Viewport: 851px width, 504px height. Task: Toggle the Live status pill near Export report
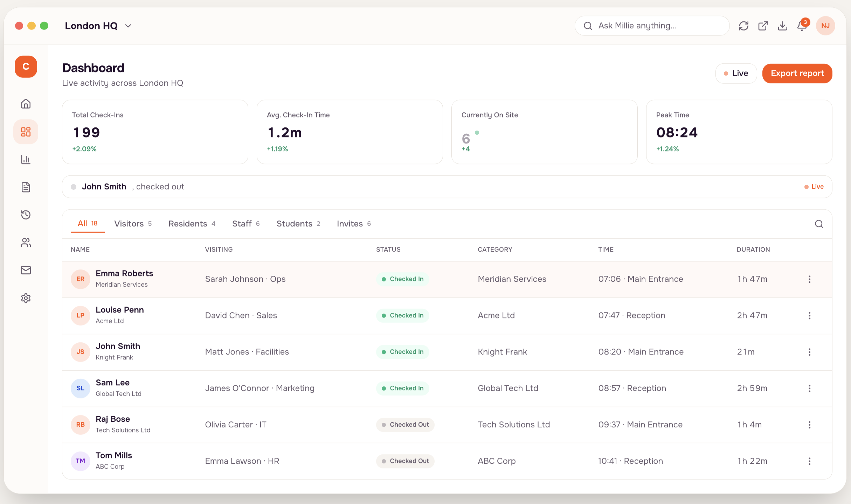736,73
